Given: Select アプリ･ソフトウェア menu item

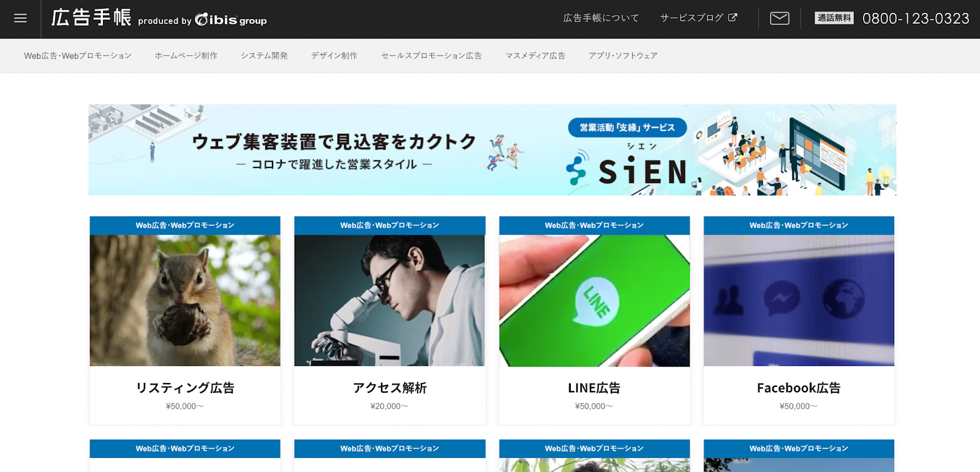Looking at the screenshot, I should (x=623, y=56).
